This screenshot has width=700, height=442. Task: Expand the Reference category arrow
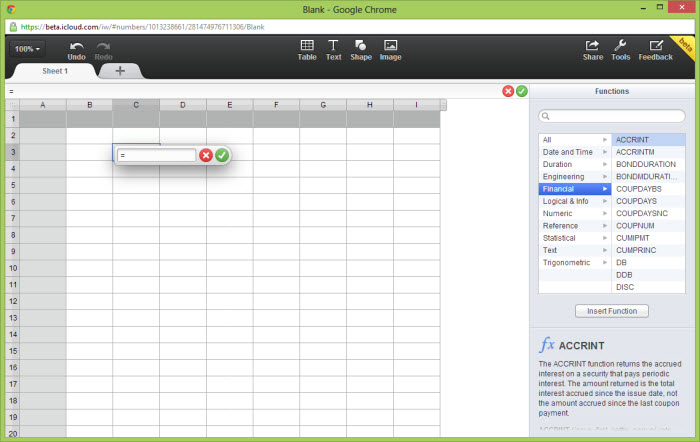605,226
